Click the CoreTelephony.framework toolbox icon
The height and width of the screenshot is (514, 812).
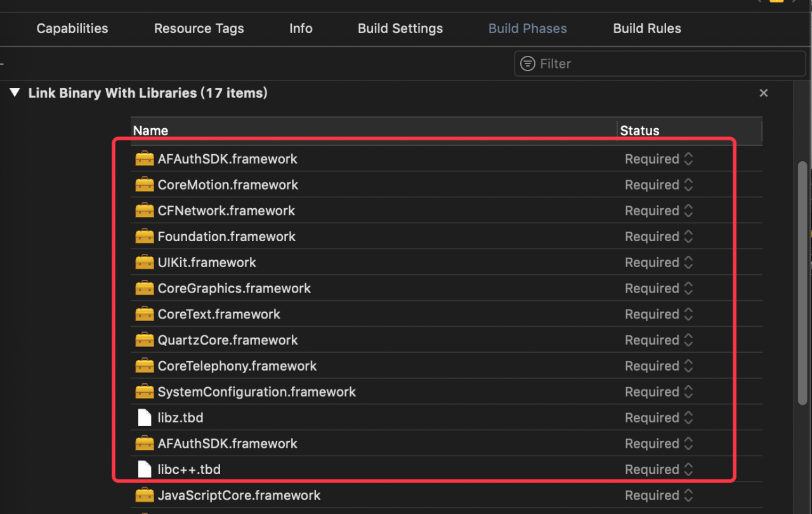[x=145, y=366]
